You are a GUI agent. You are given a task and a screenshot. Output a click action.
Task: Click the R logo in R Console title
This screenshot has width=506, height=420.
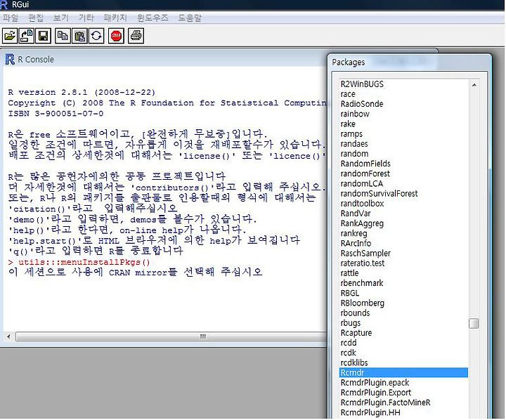tap(10, 60)
